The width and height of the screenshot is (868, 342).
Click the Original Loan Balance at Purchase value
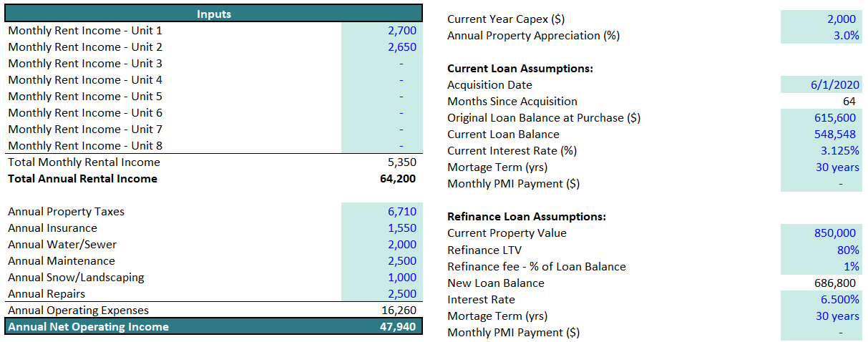coord(821,118)
